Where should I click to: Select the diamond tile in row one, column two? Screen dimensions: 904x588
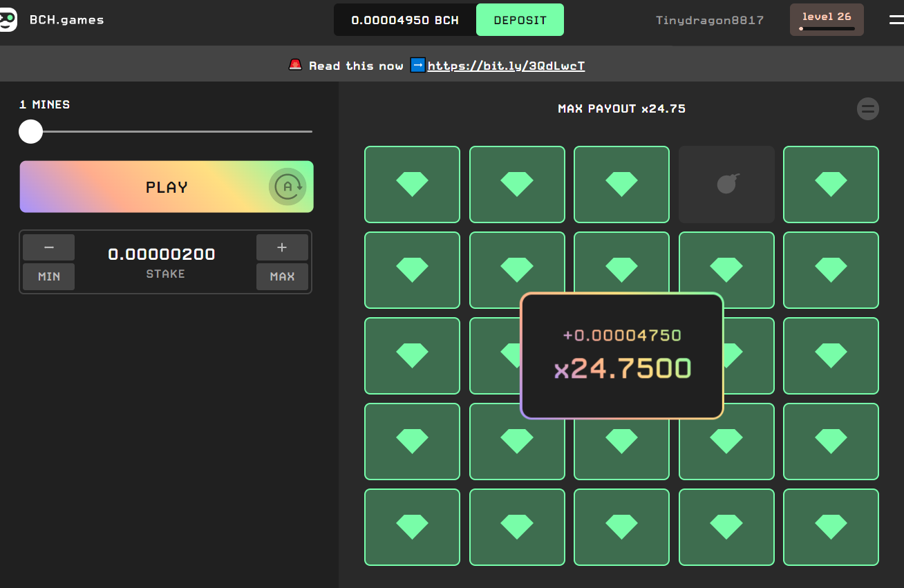click(517, 184)
